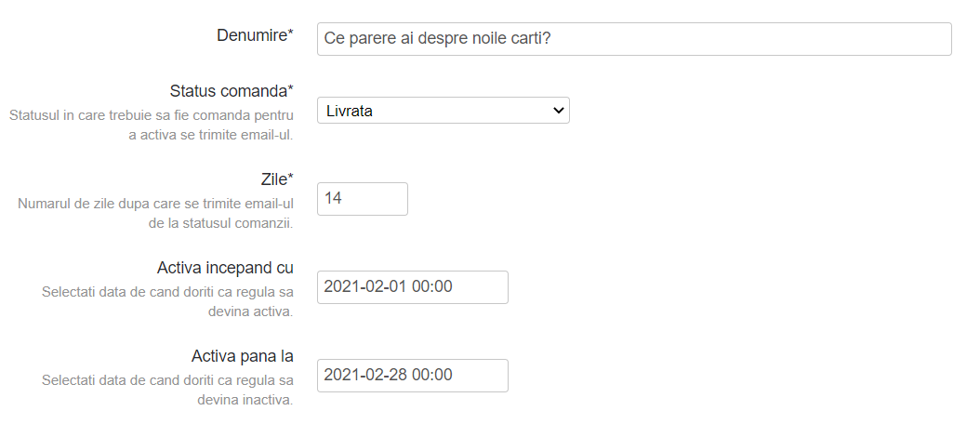The width and height of the screenshot is (980, 424).
Task: Click the description under Activa pana la
Action: (167, 390)
